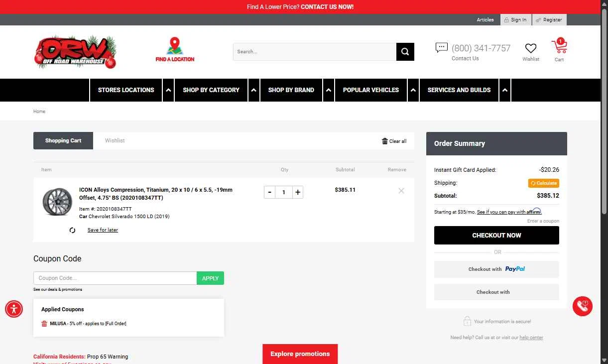This screenshot has height=364, width=608.
Task: Expand the Shop By Brand chevron
Action: 329,90
